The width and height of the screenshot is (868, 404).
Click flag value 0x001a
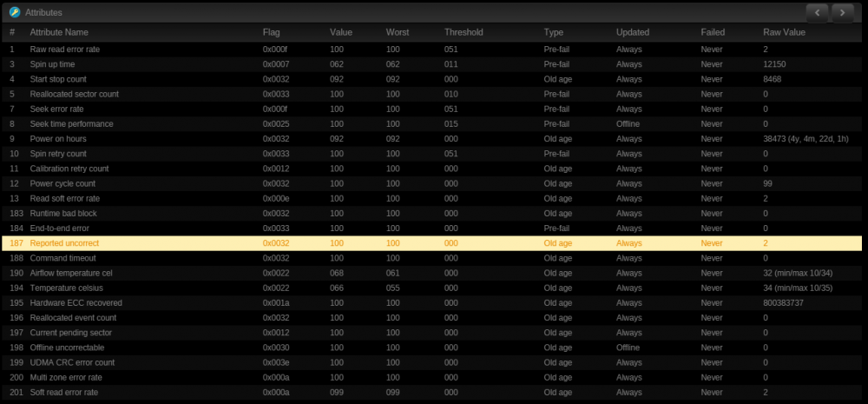click(276, 303)
